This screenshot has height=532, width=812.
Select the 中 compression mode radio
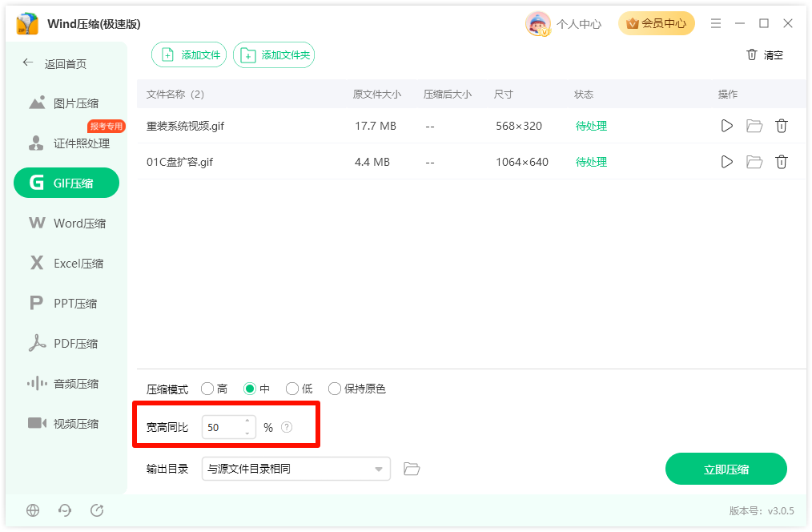[250, 389]
